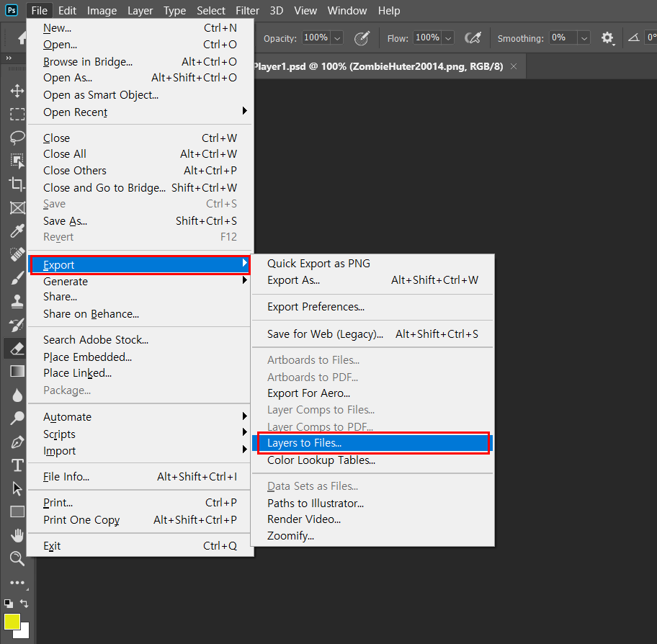This screenshot has height=644, width=657.
Task: Expand the collapsed toolbar double-arrow
Action: point(9,58)
